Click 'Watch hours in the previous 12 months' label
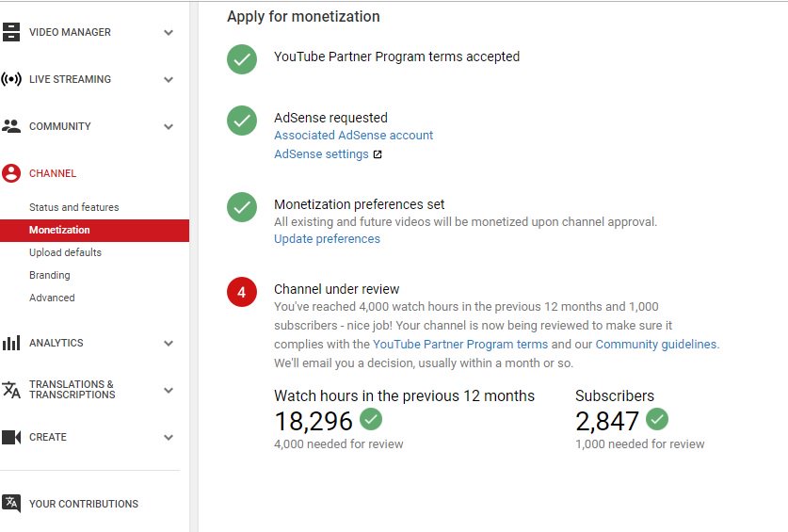The height and width of the screenshot is (532, 788). (404, 395)
